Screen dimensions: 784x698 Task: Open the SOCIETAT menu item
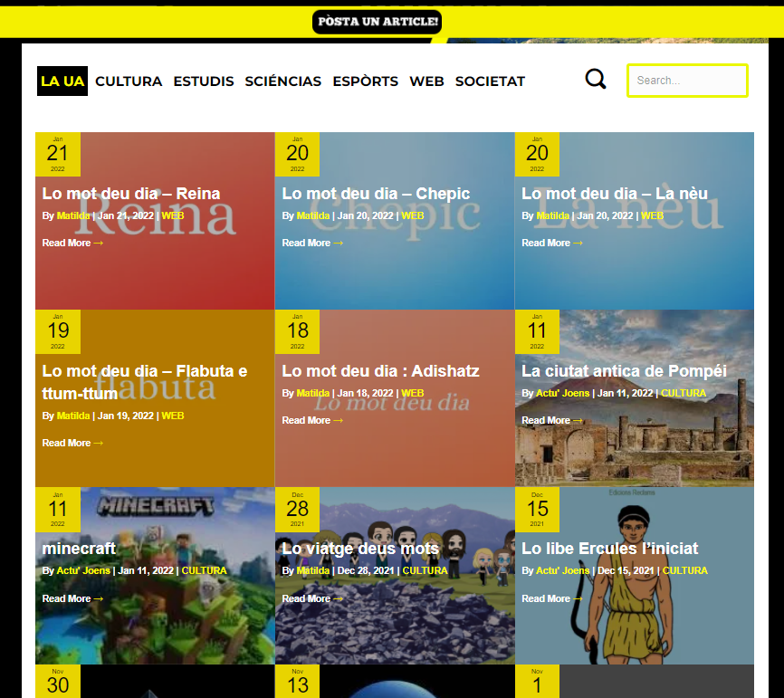click(x=490, y=81)
